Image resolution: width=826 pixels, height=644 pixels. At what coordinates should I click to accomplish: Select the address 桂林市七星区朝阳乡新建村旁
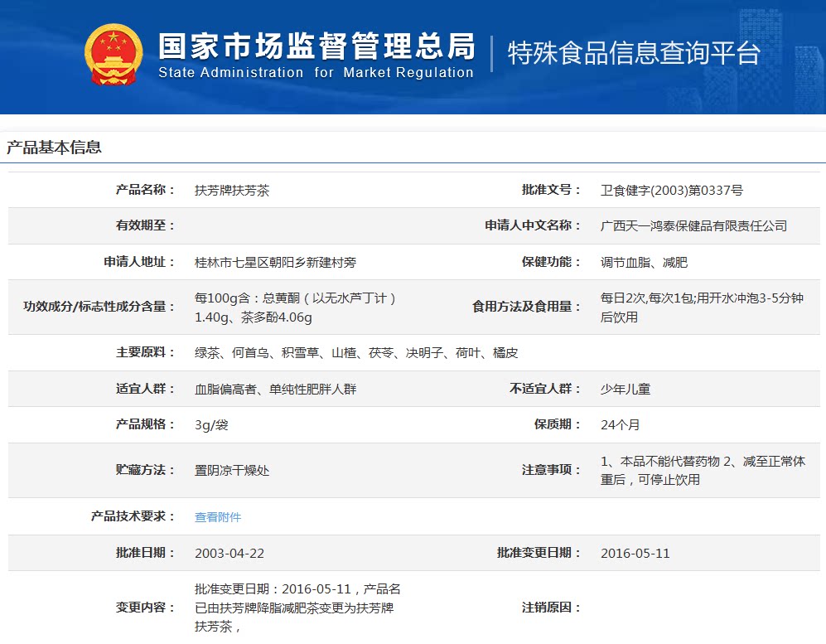pos(276,262)
